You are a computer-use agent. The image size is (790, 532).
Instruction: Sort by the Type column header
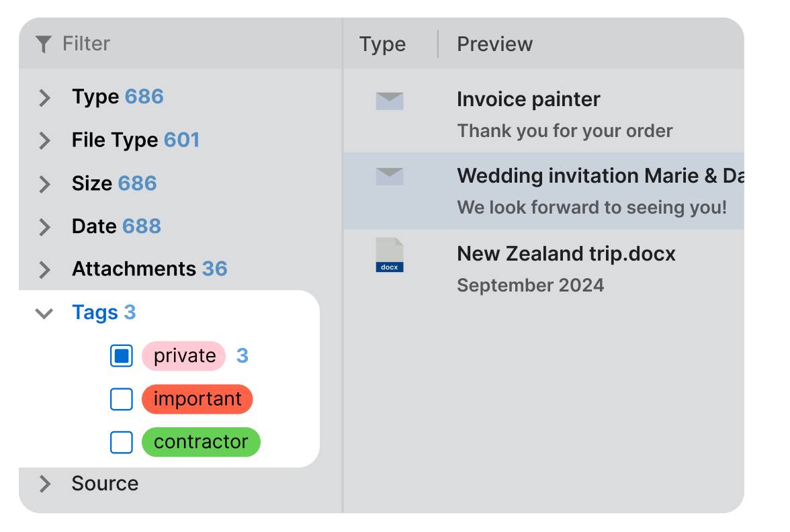pos(382,44)
